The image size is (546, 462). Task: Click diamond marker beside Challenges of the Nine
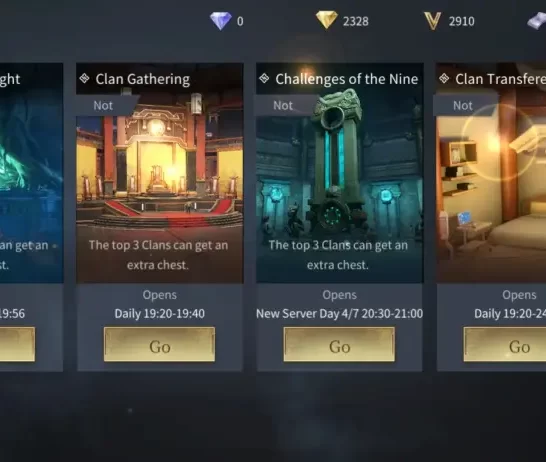point(264,78)
